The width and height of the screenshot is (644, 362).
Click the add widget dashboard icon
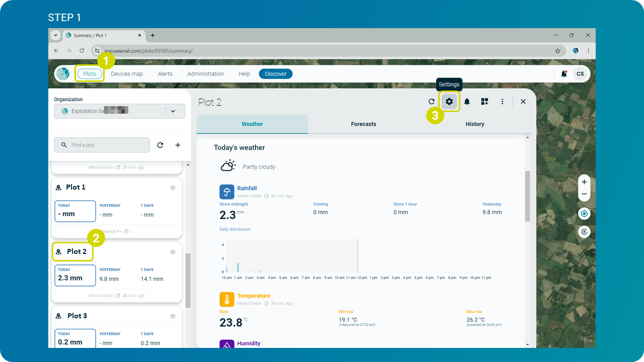click(x=485, y=102)
